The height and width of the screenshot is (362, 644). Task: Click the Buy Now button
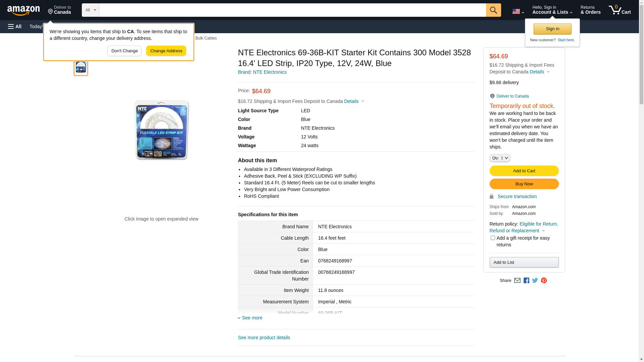click(524, 184)
